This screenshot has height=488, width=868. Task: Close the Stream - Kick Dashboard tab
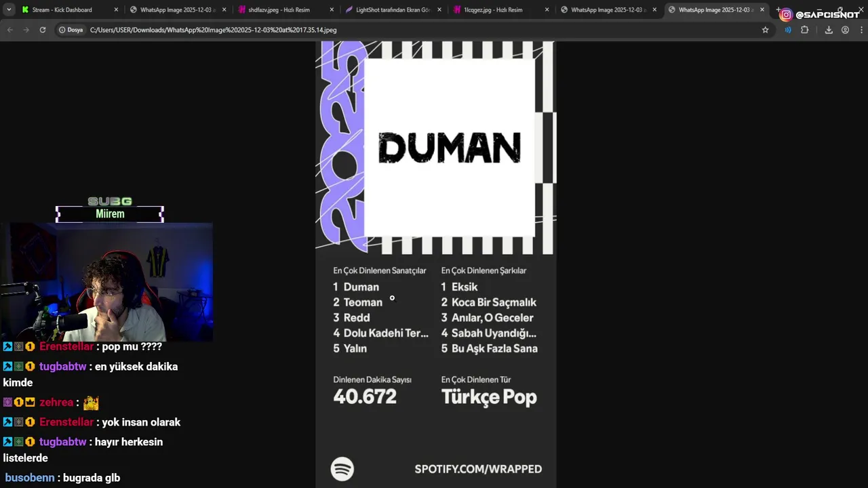116,9
